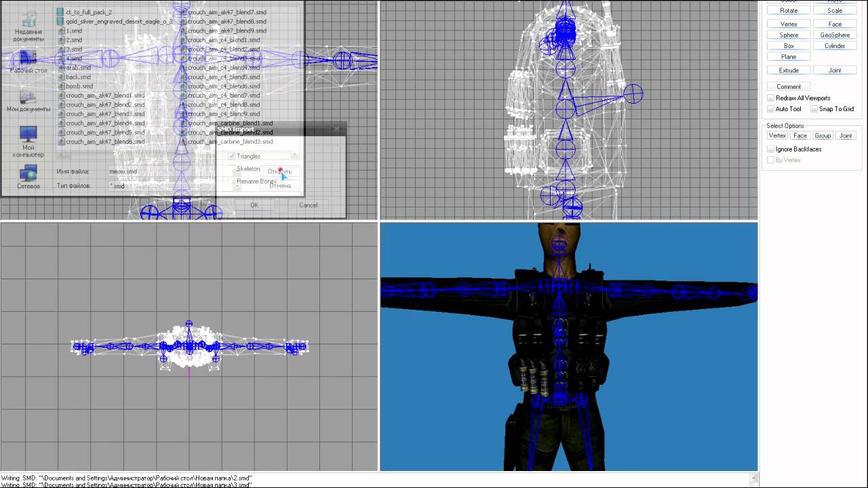Image resolution: width=868 pixels, height=488 pixels.
Task: Toggle Skeleton checkbox in SMD Import
Action: pos(231,169)
